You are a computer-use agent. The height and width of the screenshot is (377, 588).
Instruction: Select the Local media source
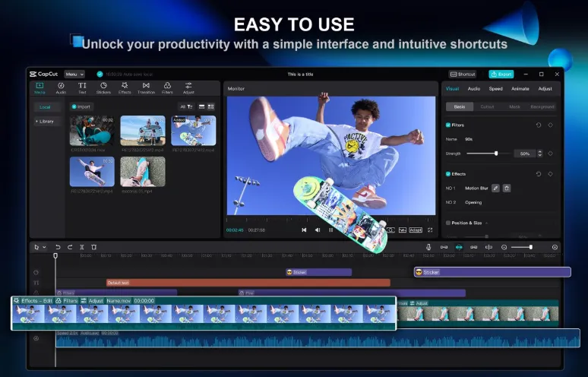(45, 107)
